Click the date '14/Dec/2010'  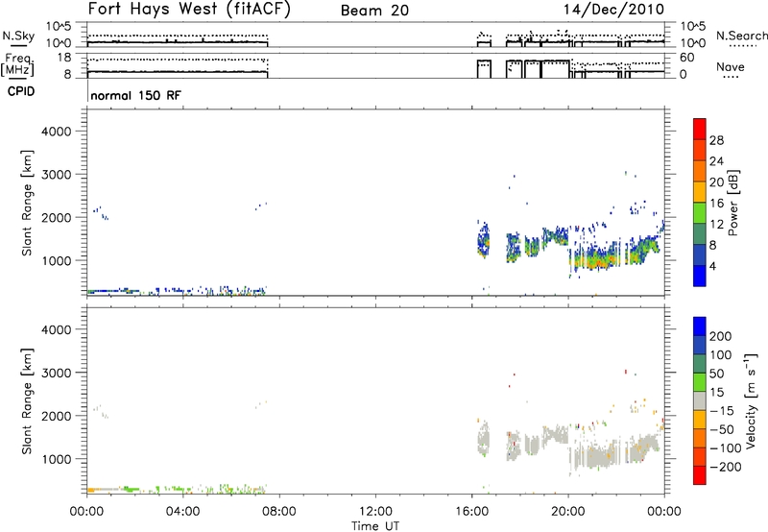click(613, 10)
